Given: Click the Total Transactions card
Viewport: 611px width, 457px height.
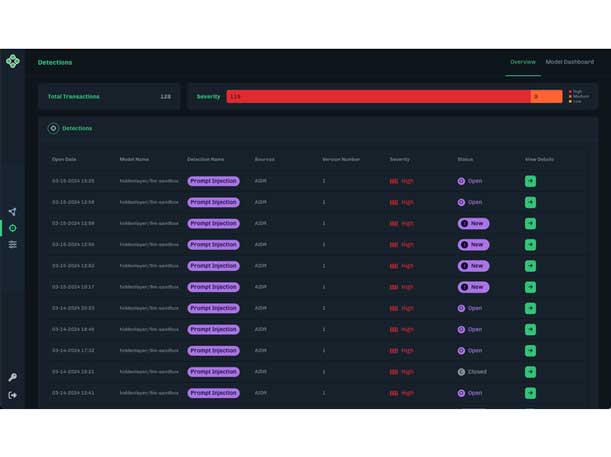Looking at the screenshot, I should pyautogui.click(x=109, y=97).
